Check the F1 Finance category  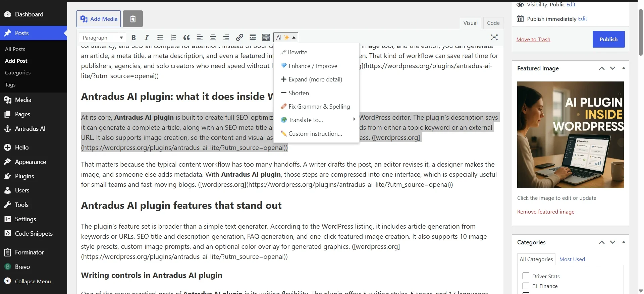[526, 286]
